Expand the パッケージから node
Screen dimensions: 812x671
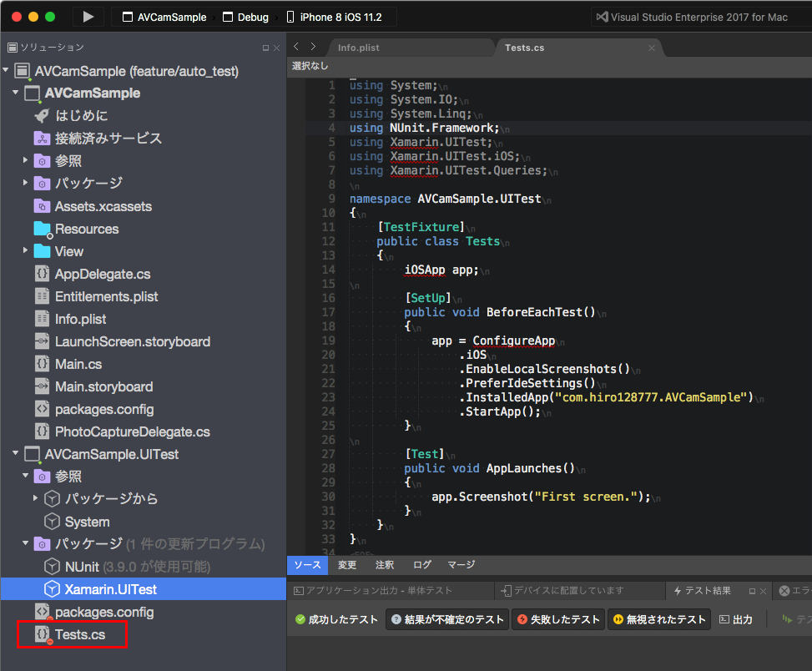pos(35,497)
